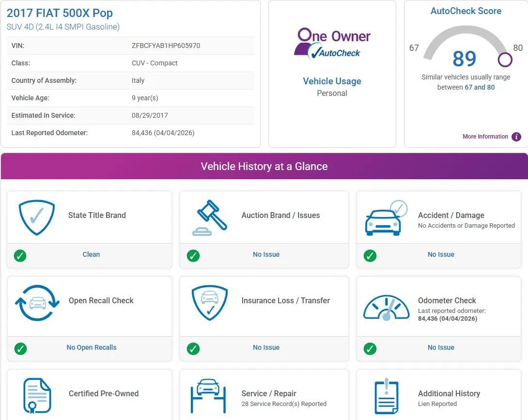Screen dimensions: 528x420
Task: Click the More Information info icon
Action: [516, 137]
